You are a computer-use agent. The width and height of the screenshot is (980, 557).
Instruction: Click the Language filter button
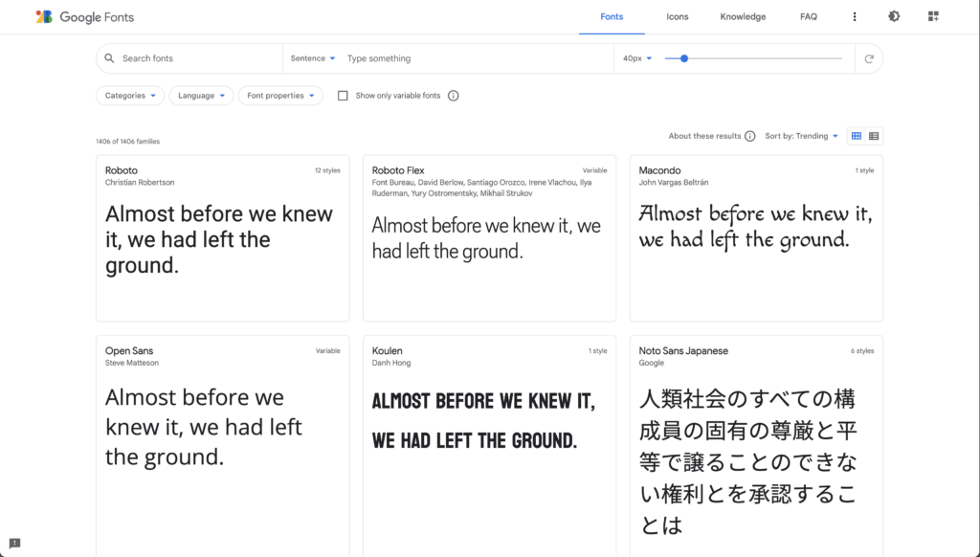[x=201, y=96]
